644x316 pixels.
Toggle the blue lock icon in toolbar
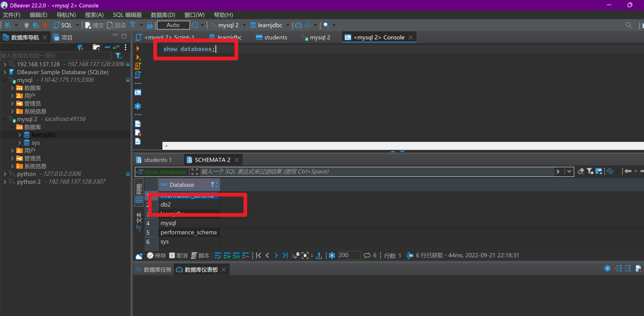click(x=150, y=25)
